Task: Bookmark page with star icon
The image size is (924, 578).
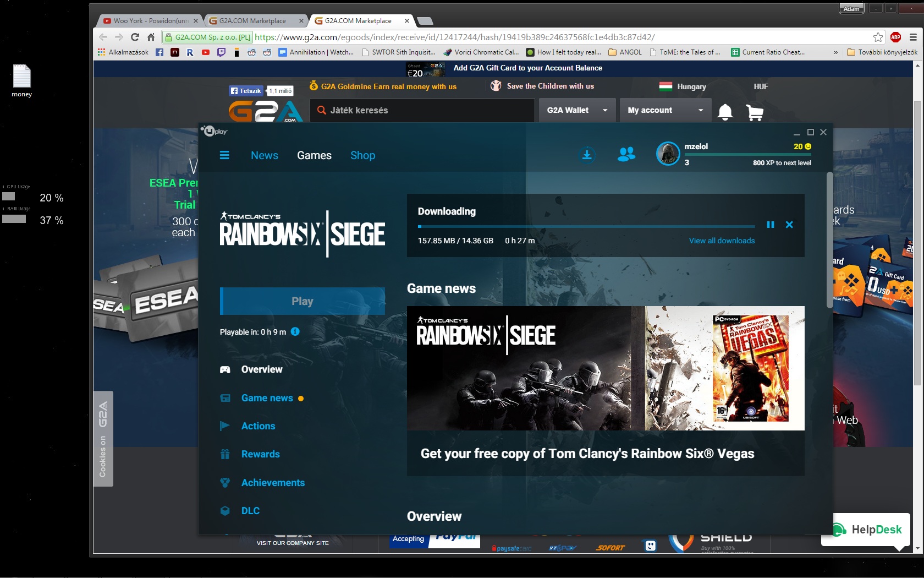Action: click(x=878, y=37)
